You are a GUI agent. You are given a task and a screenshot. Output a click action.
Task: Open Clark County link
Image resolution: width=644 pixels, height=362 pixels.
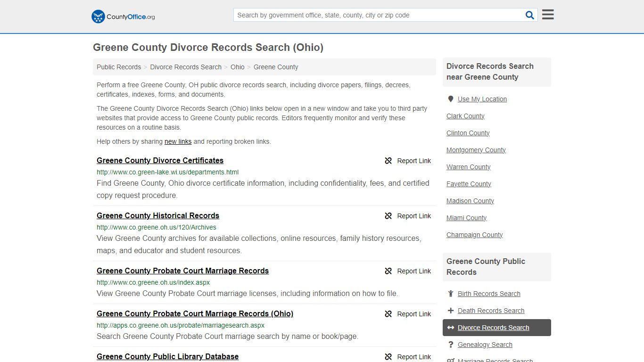(x=465, y=116)
